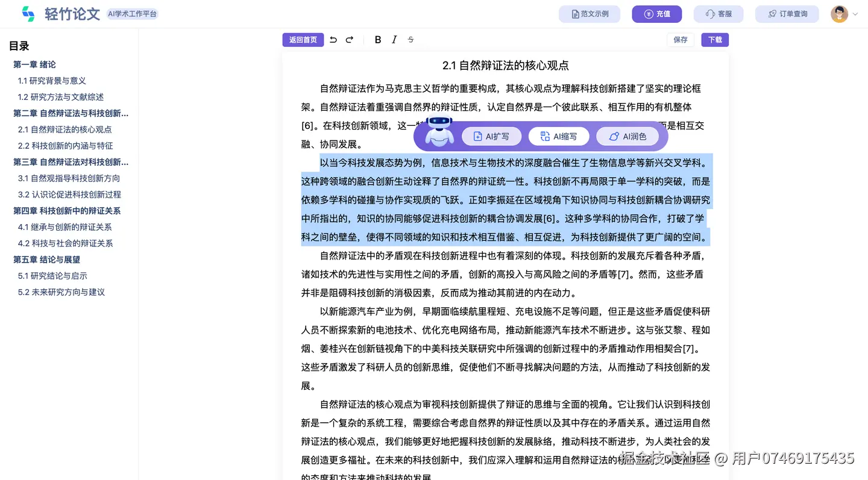Select the AI缩写 condense tool
Viewport: 868px width, 480px height.
(x=558, y=136)
